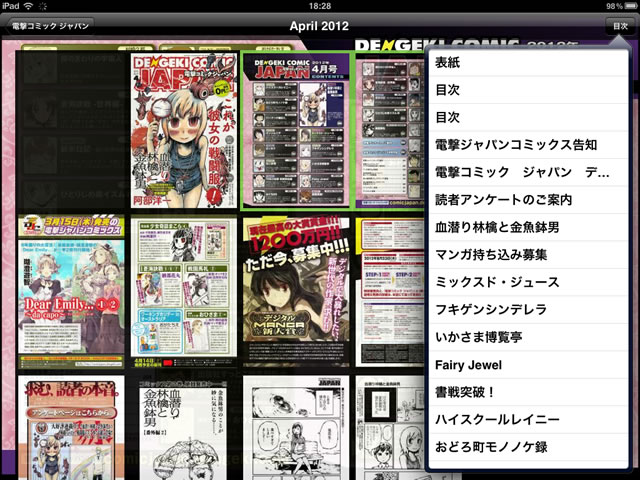This screenshot has width=640, height=480.
Task: Open the manga page with bench scene
Action: click(x=296, y=428)
